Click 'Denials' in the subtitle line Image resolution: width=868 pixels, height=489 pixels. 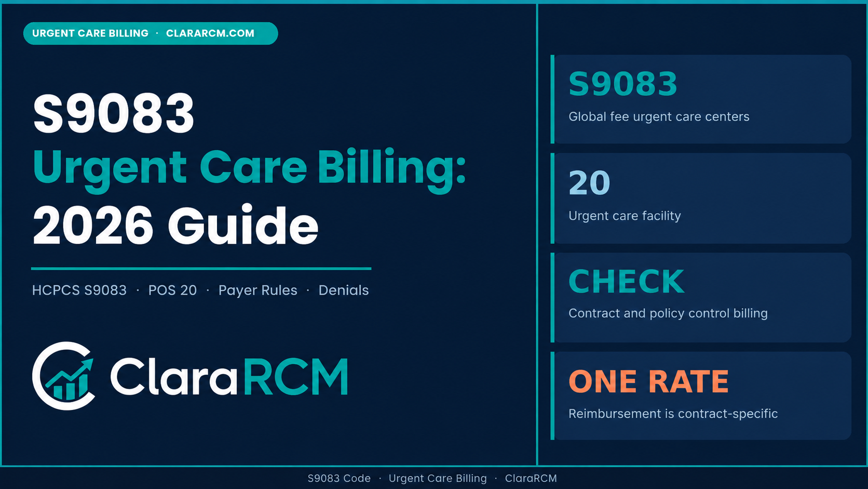pyautogui.click(x=344, y=290)
